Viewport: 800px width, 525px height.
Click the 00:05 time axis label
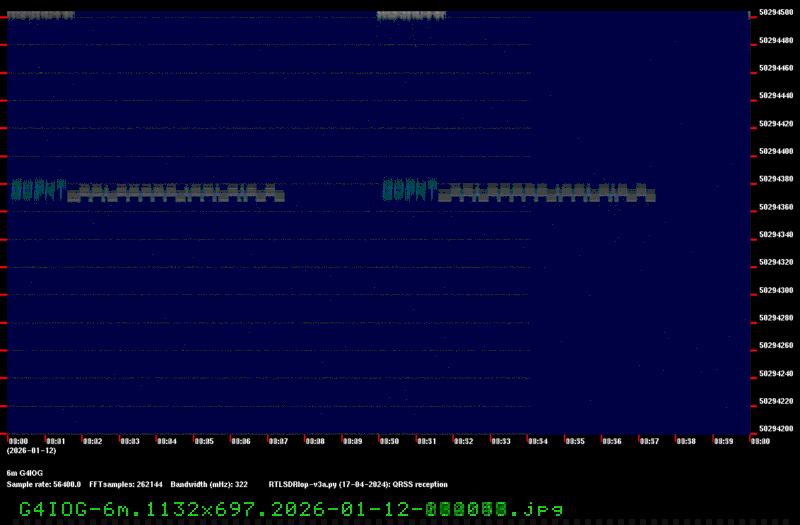[204, 441]
